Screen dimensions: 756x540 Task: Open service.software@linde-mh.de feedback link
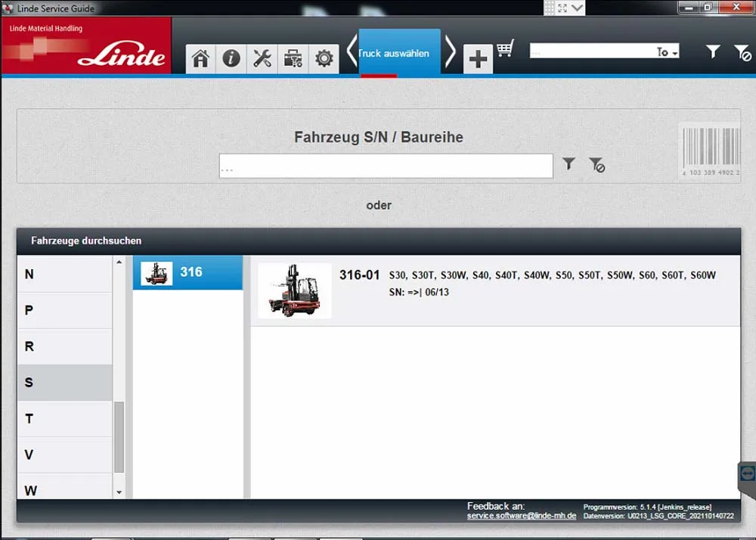pos(521,516)
